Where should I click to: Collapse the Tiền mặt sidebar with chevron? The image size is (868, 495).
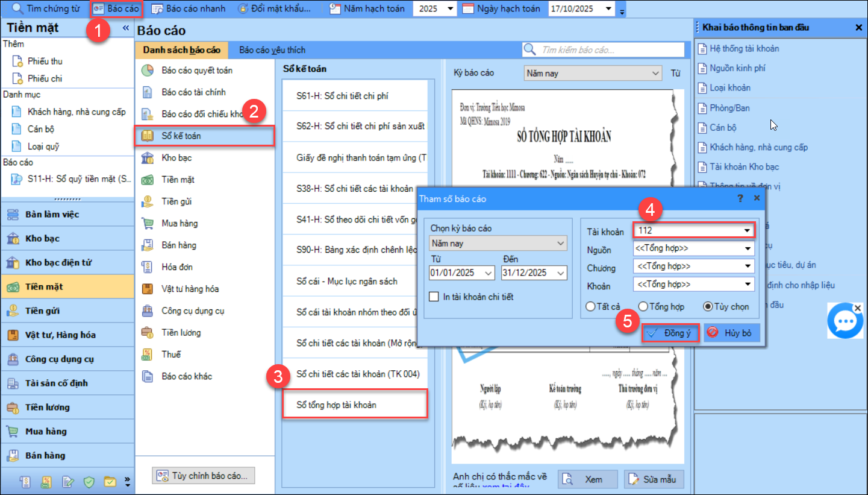(x=126, y=28)
